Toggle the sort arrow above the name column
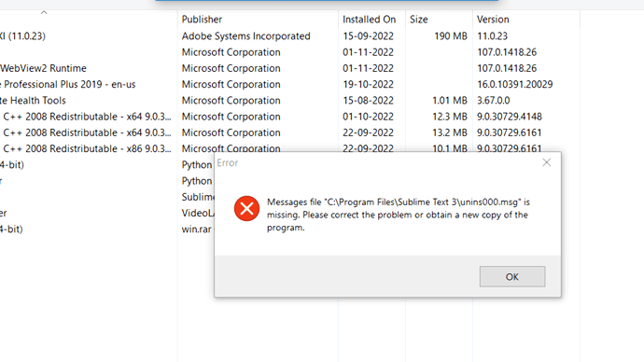Image resolution: width=644 pixels, height=362 pixels. click(44, 12)
